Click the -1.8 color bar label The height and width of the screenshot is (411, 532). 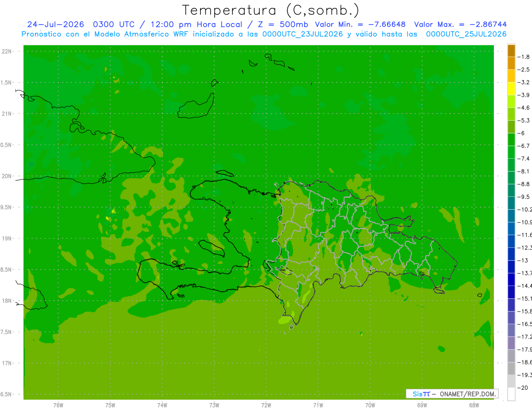(524, 57)
